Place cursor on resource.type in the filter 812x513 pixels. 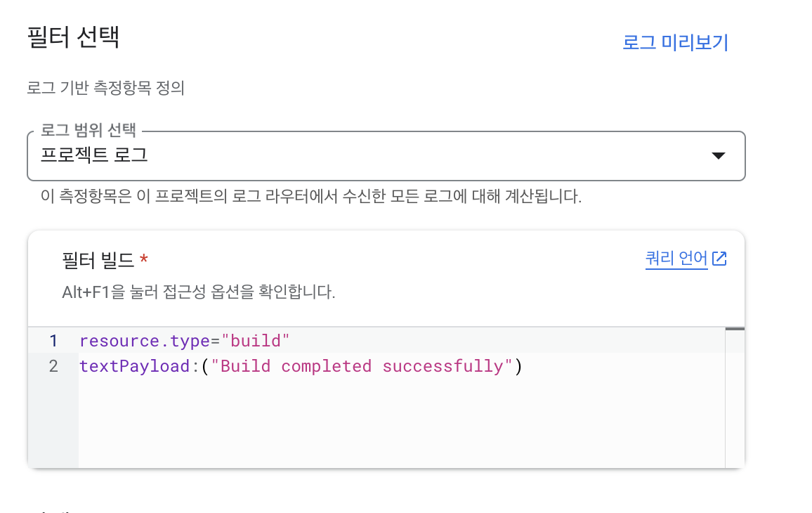click(144, 341)
